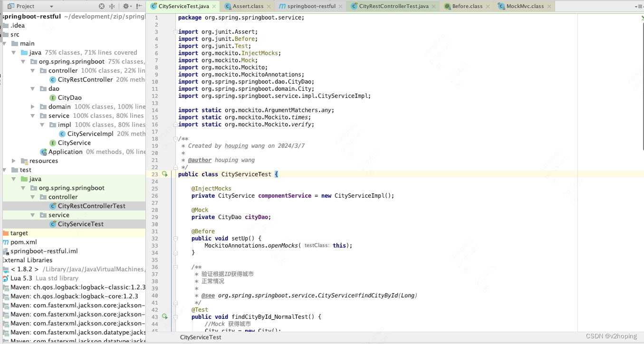The image size is (644, 344).
Task: Click the pom.xml Maven file icon
Action: click(x=6, y=242)
